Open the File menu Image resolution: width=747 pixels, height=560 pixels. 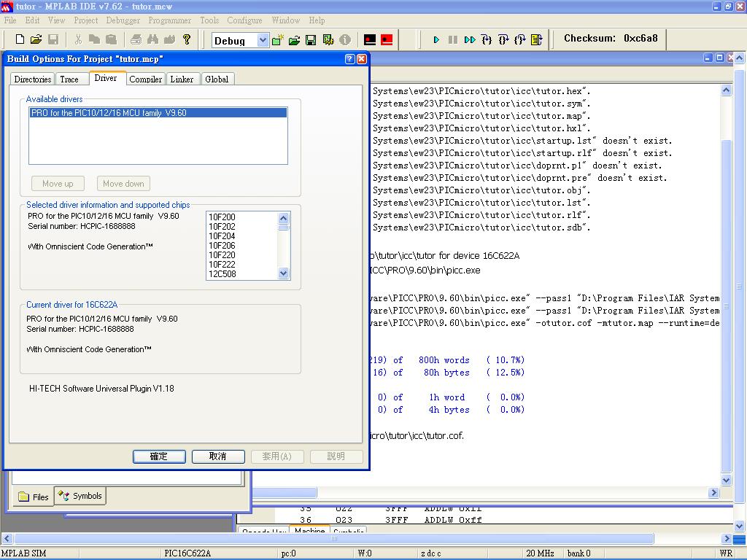click(x=10, y=20)
